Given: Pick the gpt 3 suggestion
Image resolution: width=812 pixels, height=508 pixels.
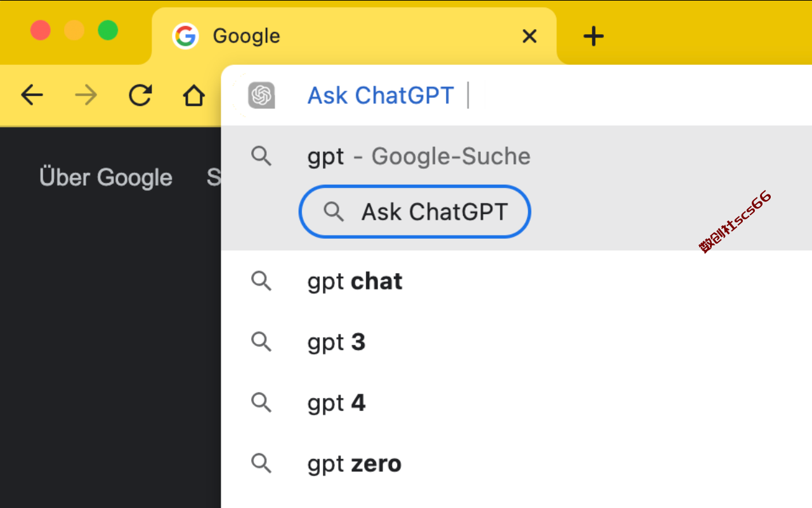Looking at the screenshot, I should (516, 342).
